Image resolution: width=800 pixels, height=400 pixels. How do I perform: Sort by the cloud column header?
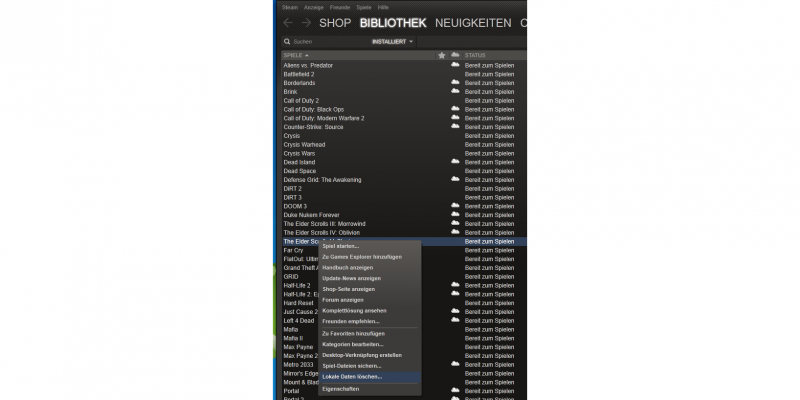point(455,55)
